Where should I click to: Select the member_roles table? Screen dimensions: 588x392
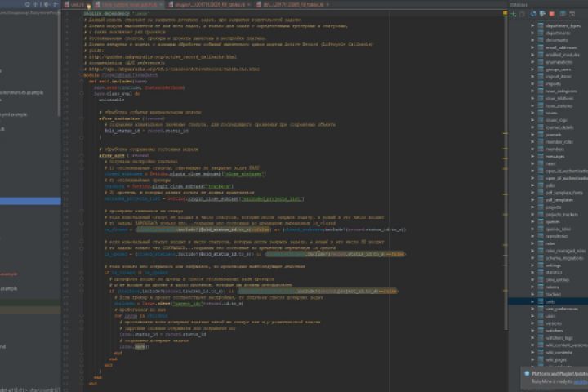(x=559, y=142)
